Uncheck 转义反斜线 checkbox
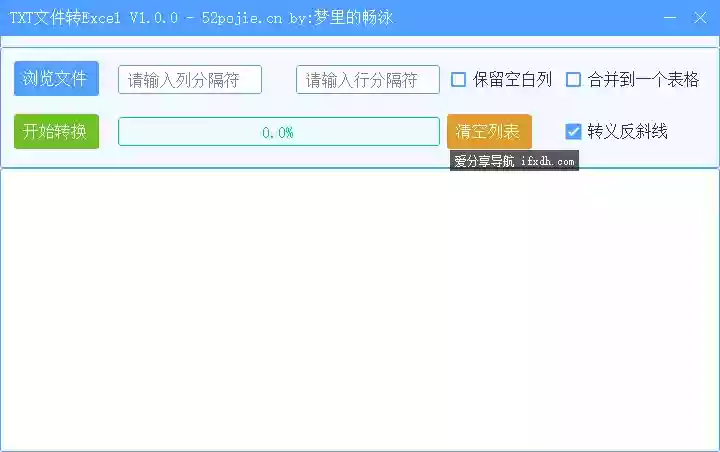 [573, 131]
